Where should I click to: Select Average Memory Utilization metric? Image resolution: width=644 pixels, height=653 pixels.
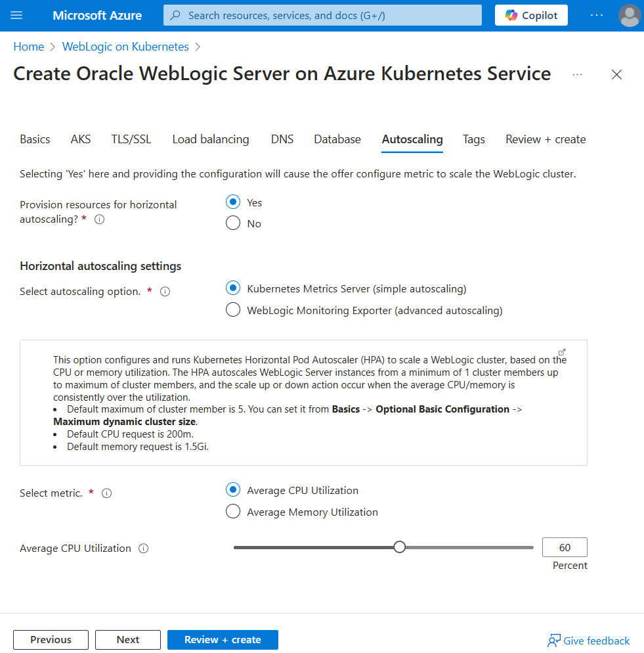coord(233,511)
